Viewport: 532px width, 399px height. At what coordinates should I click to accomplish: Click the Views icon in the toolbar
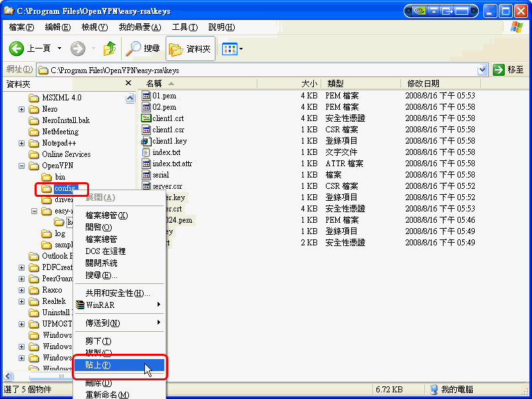[229, 49]
